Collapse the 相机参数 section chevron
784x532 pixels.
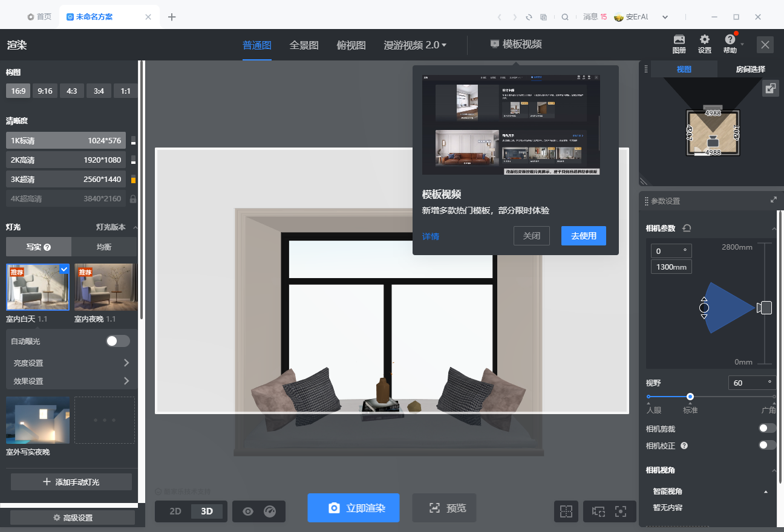pyautogui.click(x=774, y=229)
